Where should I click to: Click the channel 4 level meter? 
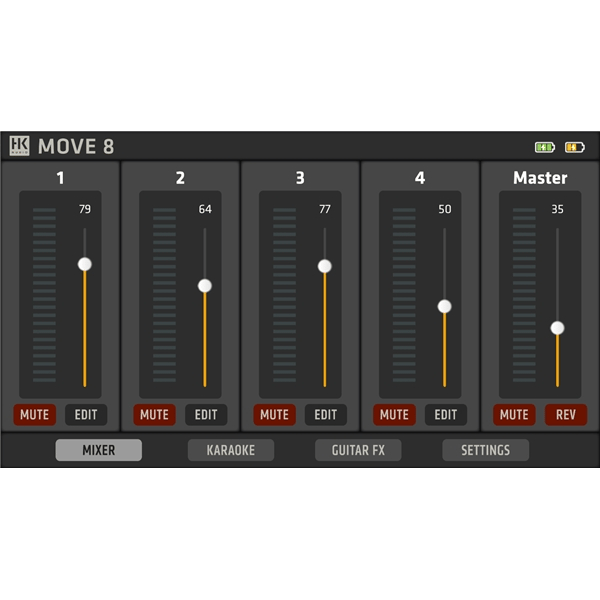pyautogui.click(x=404, y=295)
